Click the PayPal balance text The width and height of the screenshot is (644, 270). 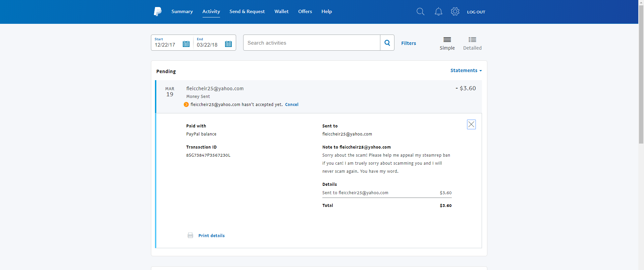click(201, 134)
